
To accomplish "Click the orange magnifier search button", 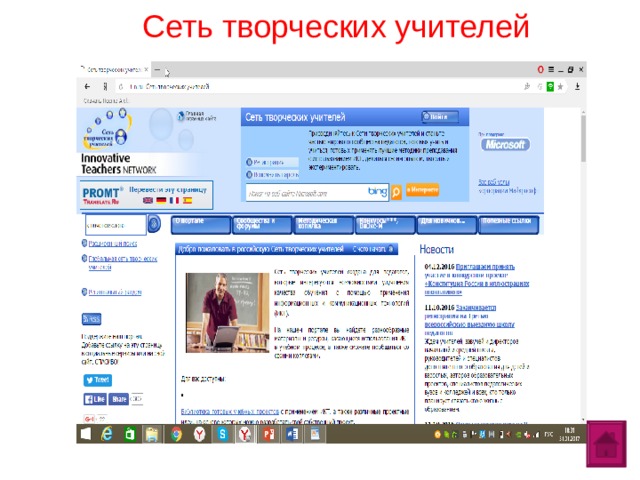I will [x=396, y=192].
